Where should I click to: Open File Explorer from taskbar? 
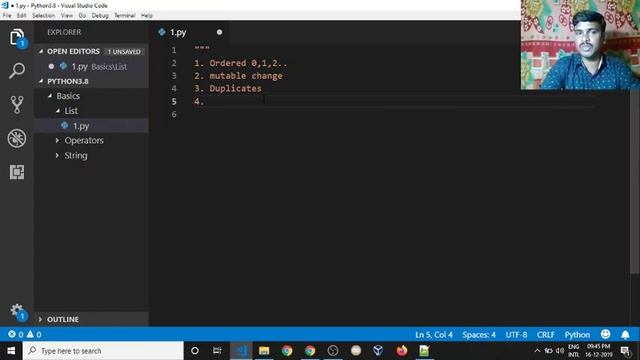pyautogui.click(x=264, y=351)
